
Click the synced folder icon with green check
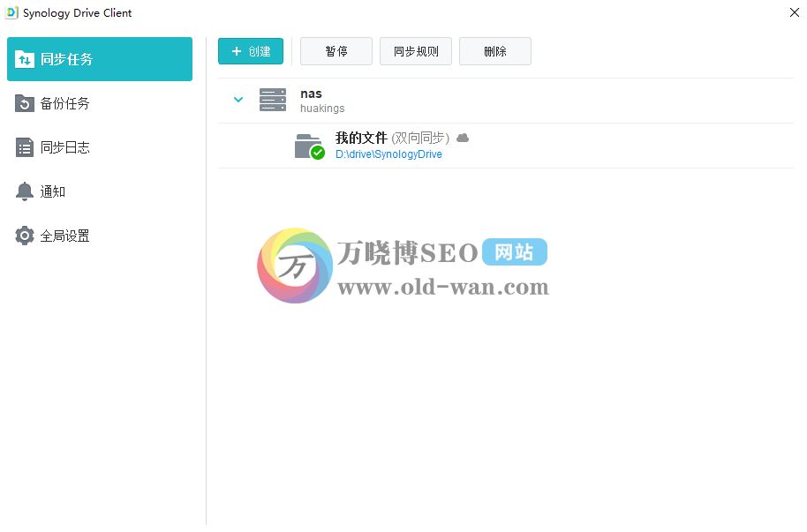click(x=309, y=146)
